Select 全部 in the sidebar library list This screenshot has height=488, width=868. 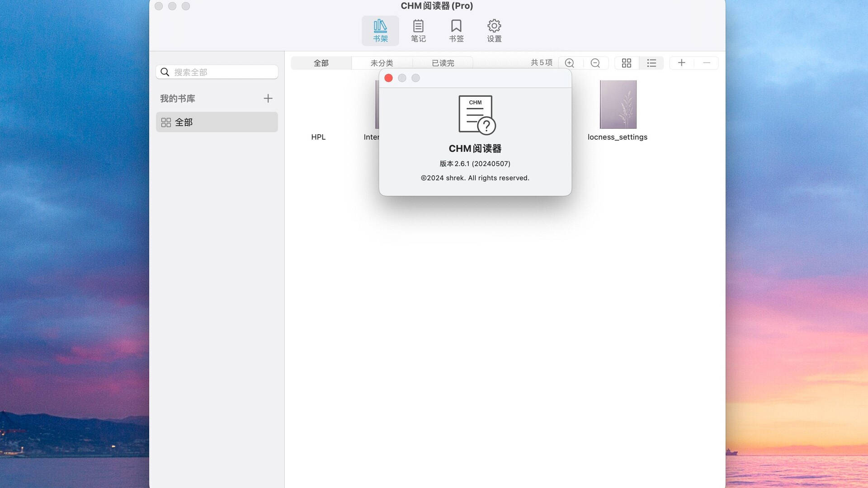click(x=217, y=122)
